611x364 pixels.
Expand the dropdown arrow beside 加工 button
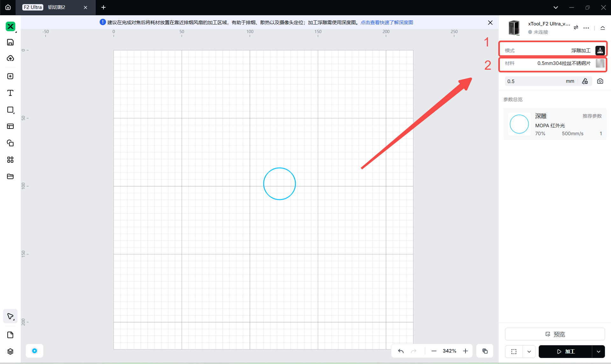coord(599,352)
